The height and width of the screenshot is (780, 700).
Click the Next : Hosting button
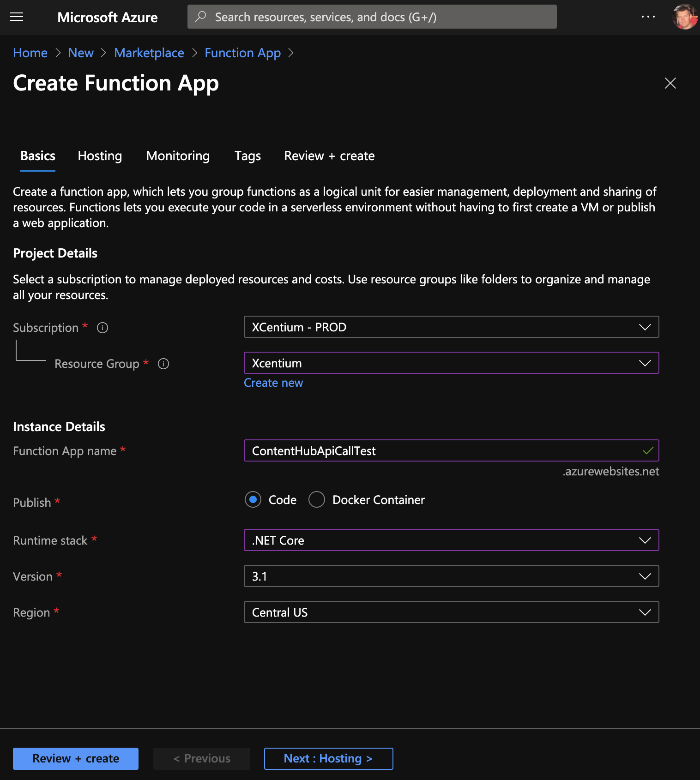point(328,758)
